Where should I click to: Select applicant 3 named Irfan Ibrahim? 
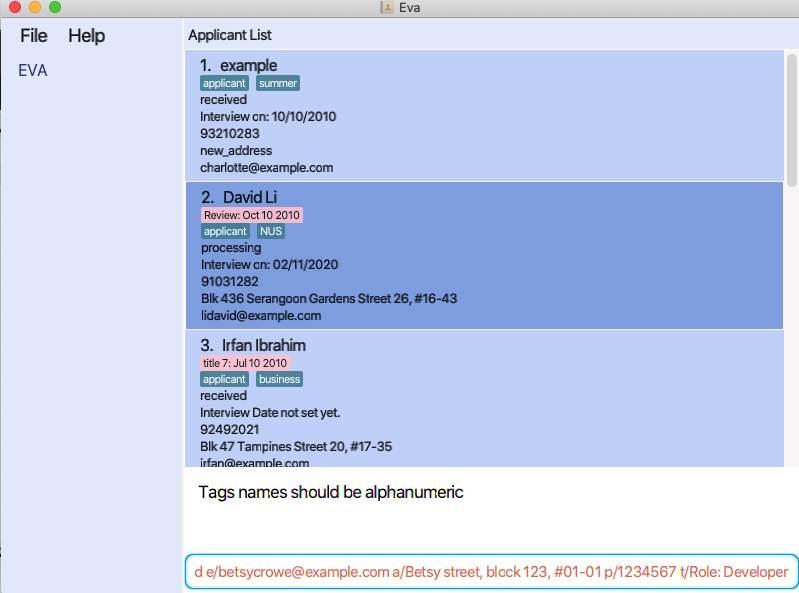pos(484,398)
